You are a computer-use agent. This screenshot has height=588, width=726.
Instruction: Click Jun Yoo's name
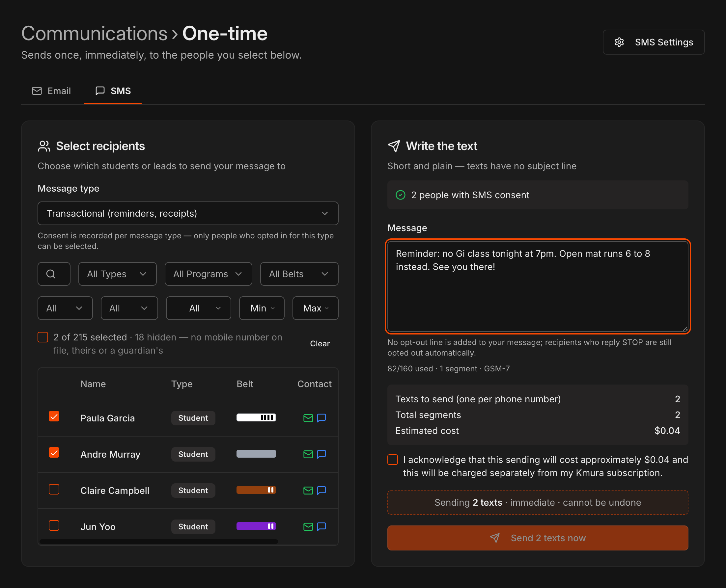point(98,527)
